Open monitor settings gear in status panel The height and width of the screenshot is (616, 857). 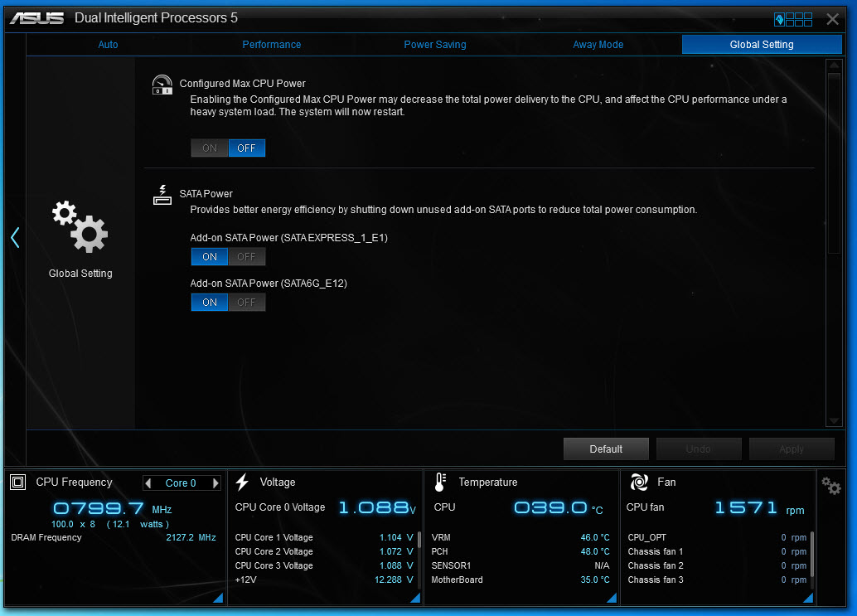point(830,485)
